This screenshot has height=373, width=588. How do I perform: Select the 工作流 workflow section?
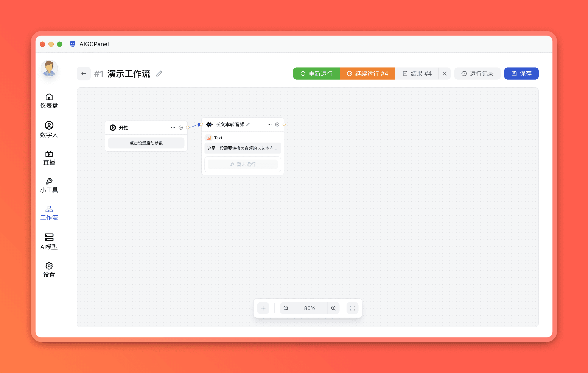pos(49,213)
